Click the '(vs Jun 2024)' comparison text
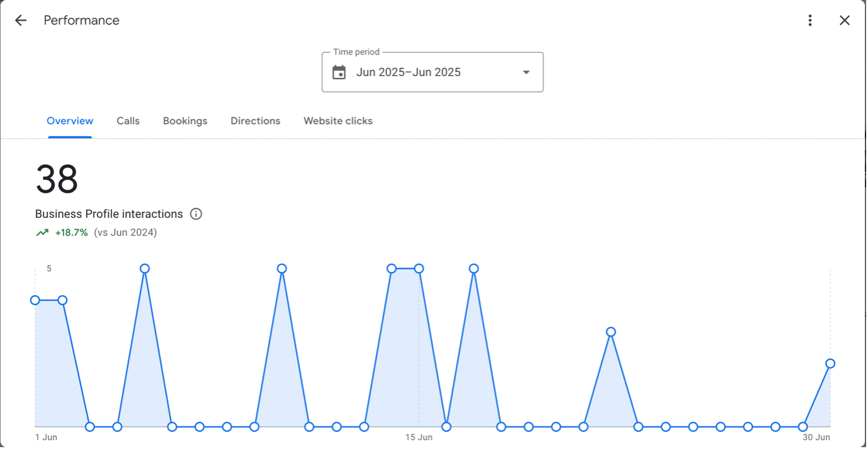868x449 pixels. (x=125, y=233)
